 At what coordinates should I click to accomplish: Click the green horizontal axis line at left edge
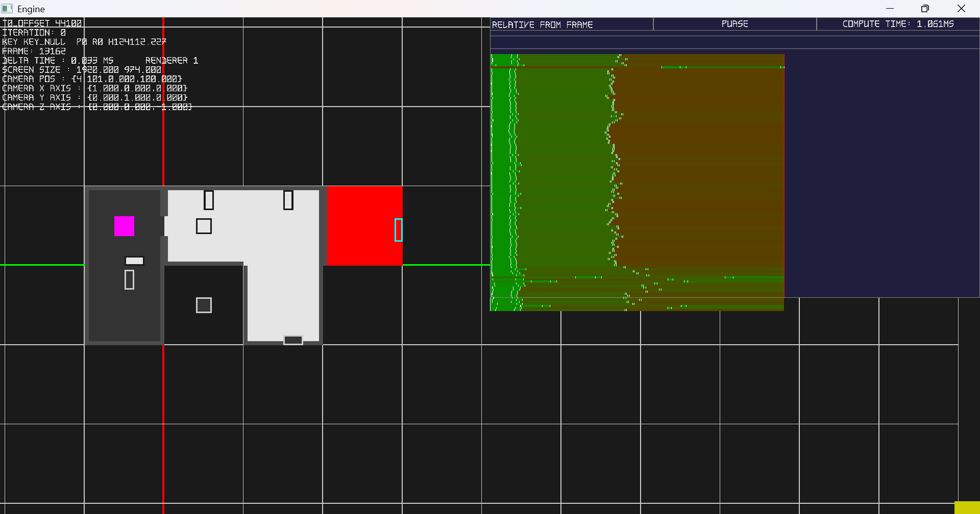41,265
